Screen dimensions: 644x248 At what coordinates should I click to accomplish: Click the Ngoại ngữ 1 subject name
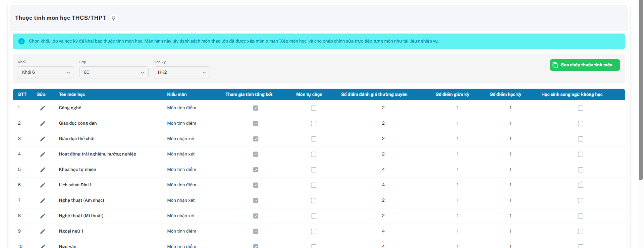tap(71, 231)
